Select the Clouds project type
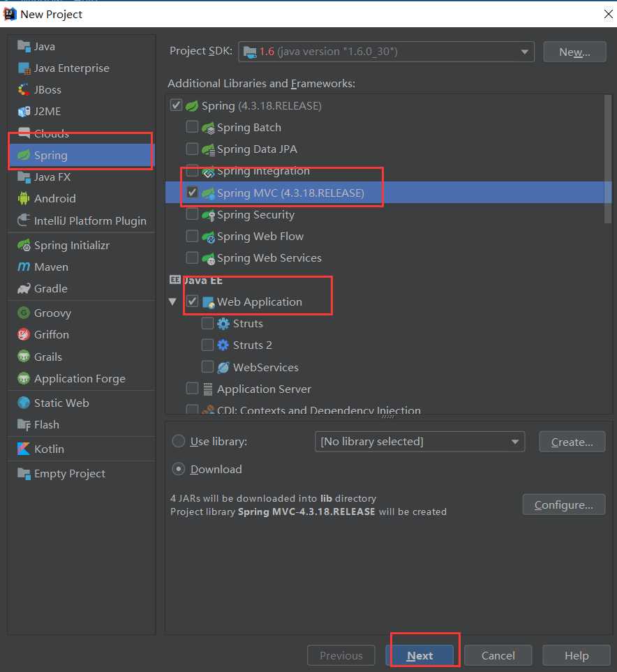This screenshot has width=617, height=672. [x=82, y=133]
